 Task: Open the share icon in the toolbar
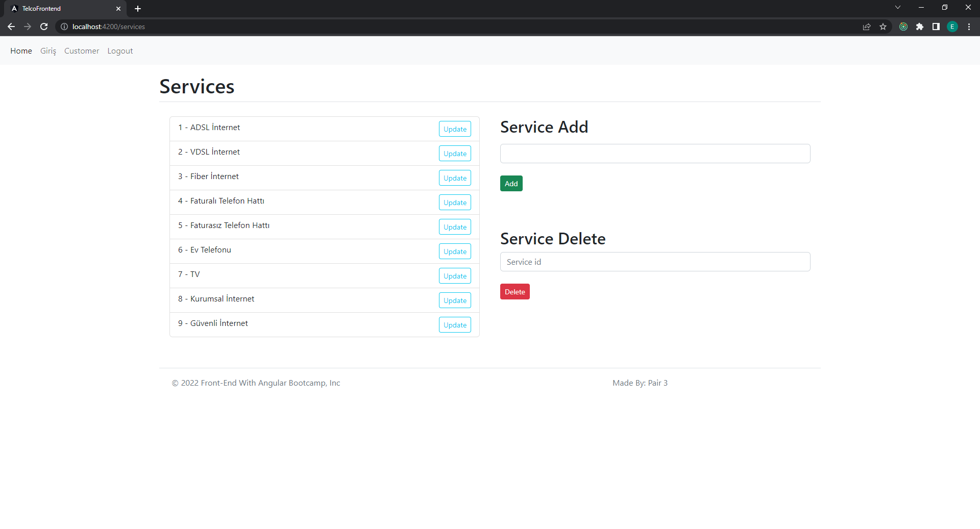[x=867, y=27]
